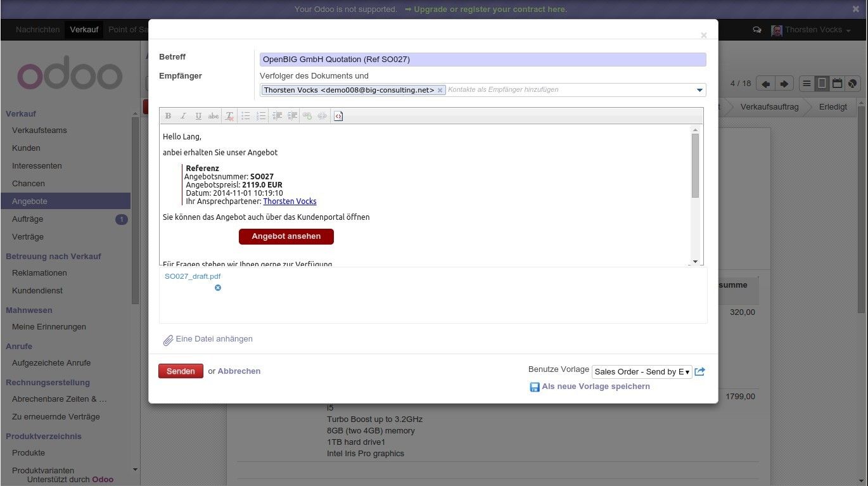Image resolution: width=868 pixels, height=486 pixels.
Task: Insert a numbered list in the message
Action: (x=260, y=116)
